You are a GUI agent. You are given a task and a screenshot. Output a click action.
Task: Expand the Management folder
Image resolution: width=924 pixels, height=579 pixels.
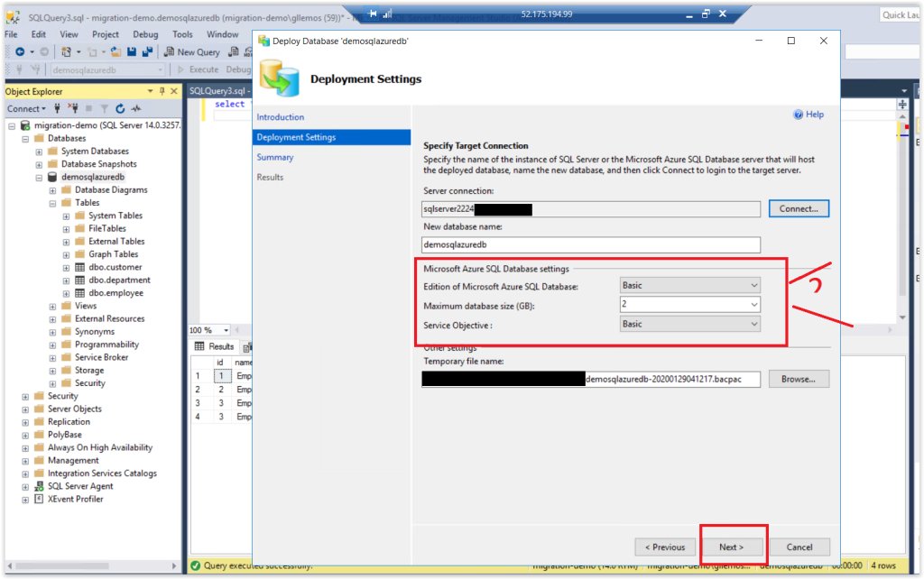click(25, 461)
